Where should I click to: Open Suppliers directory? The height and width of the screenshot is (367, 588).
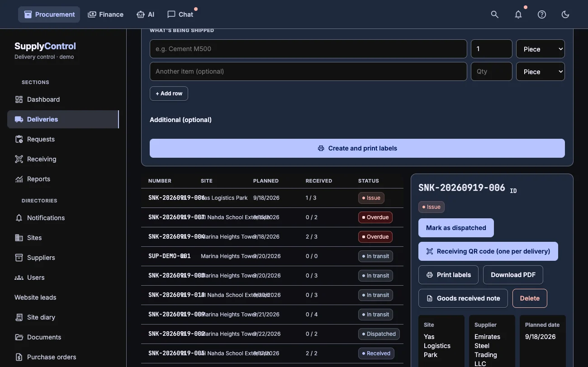pyautogui.click(x=63, y=258)
